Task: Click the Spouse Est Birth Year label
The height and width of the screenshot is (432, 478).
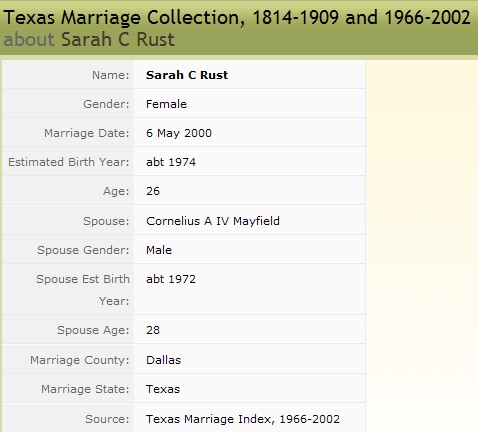Action: click(x=83, y=290)
